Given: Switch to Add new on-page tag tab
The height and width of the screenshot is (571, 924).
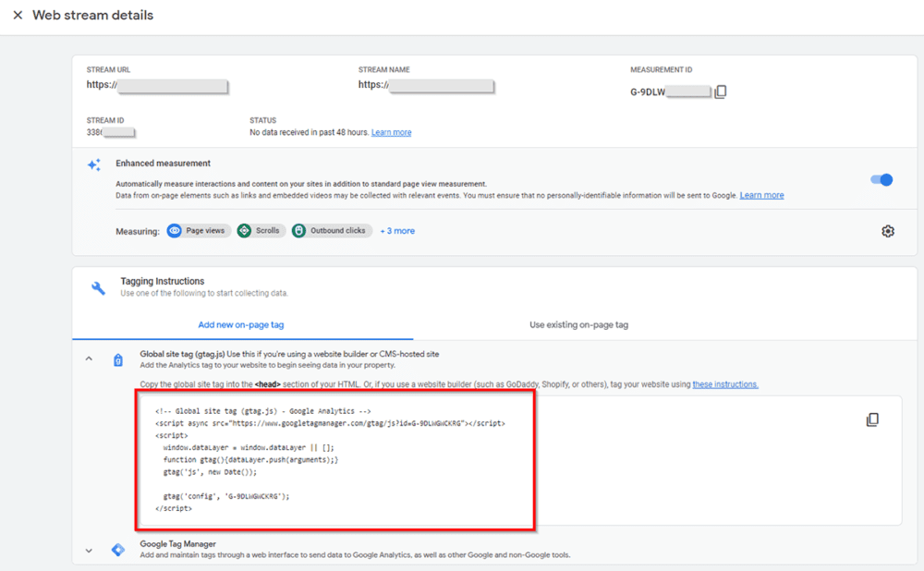Looking at the screenshot, I should (x=242, y=325).
